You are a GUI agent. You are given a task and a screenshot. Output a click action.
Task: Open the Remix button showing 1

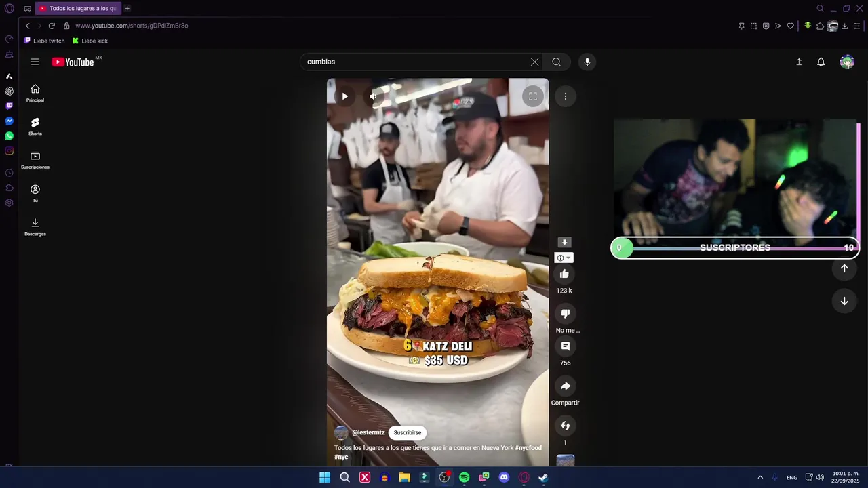pos(565,425)
